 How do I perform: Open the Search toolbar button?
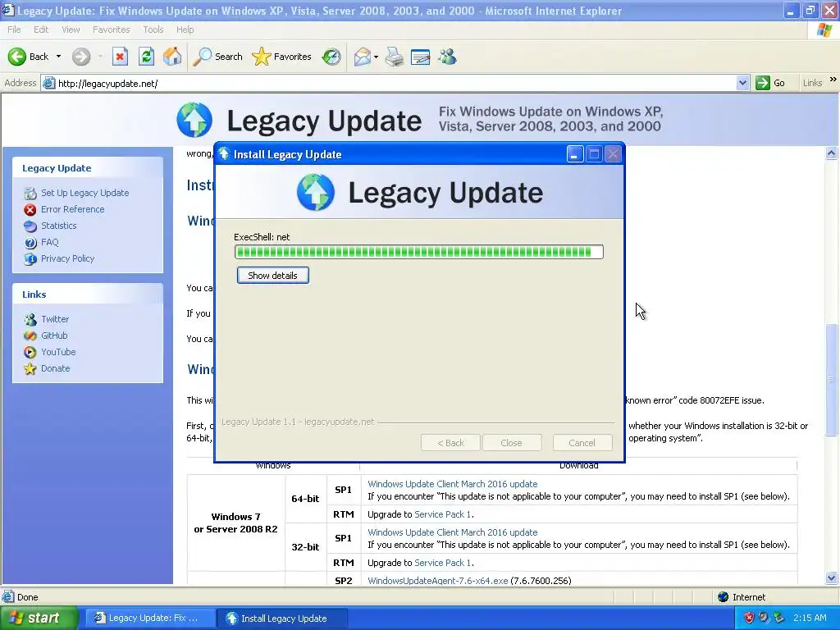217,57
